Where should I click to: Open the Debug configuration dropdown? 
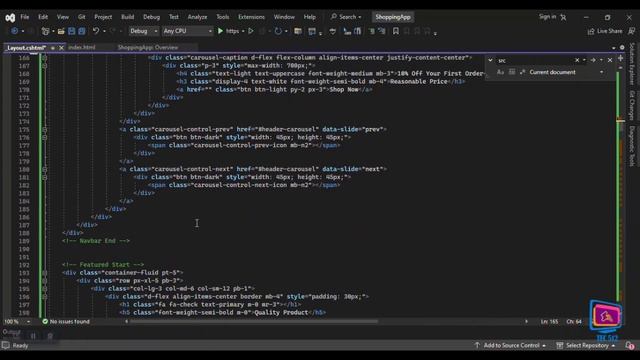pyautogui.click(x=143, y=31)
